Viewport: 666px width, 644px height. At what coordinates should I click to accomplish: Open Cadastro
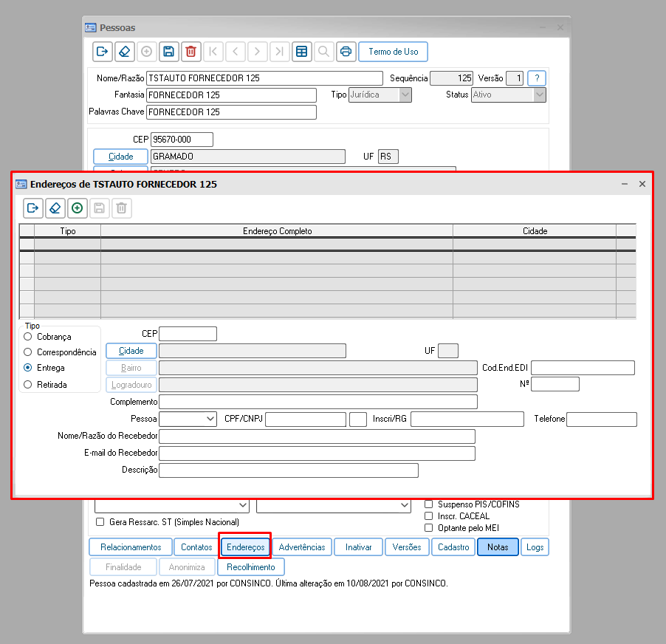[453, 547]
